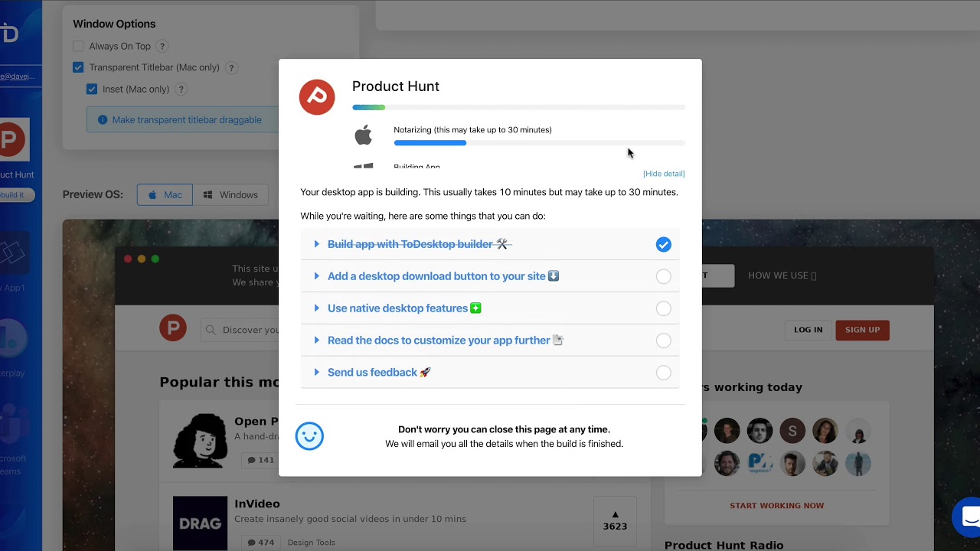
Task: Click the Product Hunt Radio heading
Action: [x=724, y=545]
